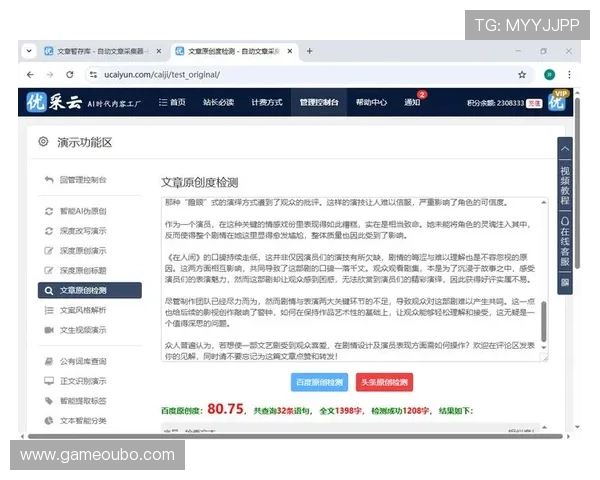This screenshot has width=600, height=480.
Task: Run 百度原创检测 blue button
Action: (x=320, y=382)
